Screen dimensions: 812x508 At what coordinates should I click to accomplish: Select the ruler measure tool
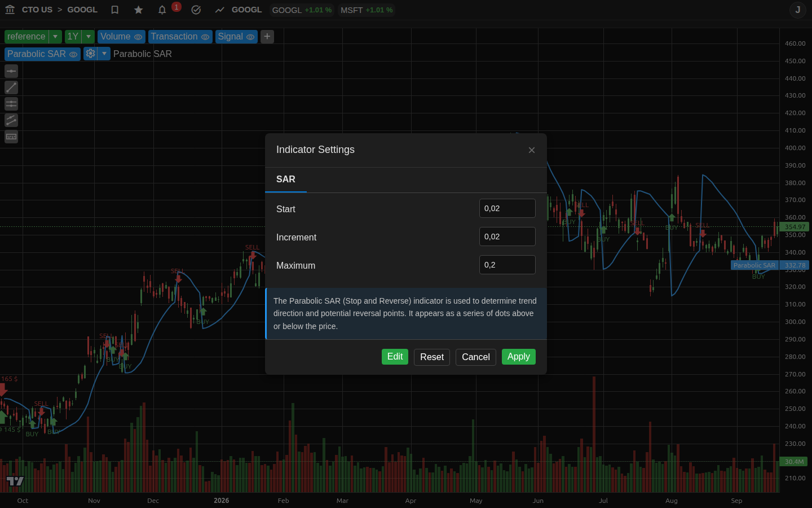tap(11, 137)
